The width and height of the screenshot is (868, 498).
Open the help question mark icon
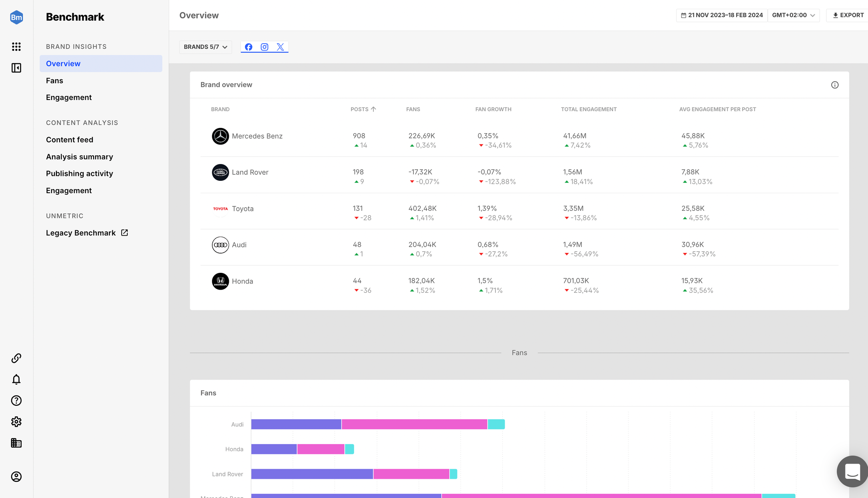[16, 400]
